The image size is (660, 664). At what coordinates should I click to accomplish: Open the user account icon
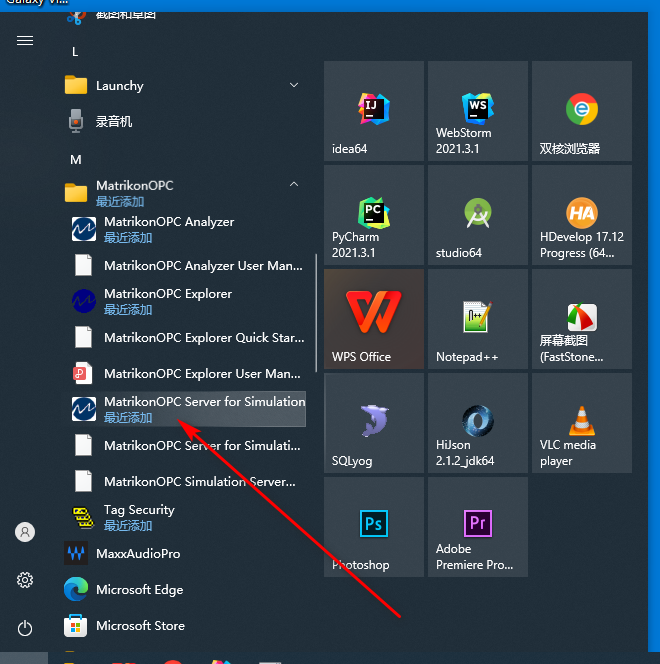pos(25,532)
